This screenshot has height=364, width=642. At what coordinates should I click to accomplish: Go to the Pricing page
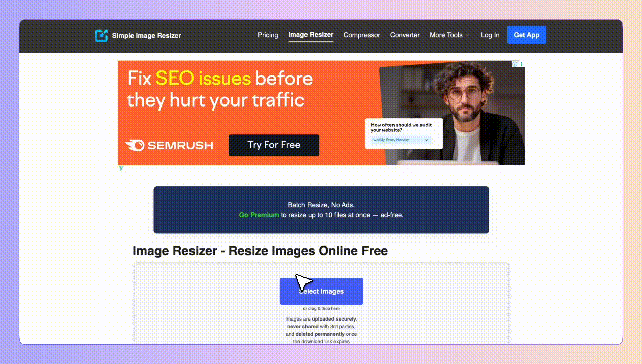[x=268, y=35]
